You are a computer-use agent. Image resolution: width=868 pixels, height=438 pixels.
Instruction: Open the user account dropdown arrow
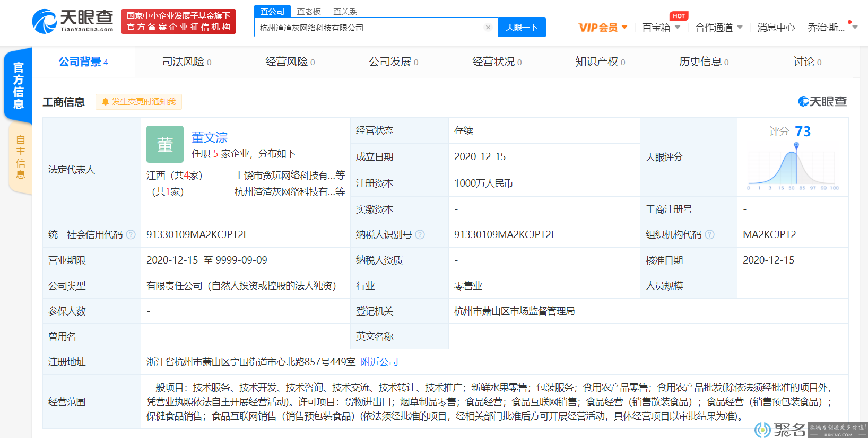click(x=855, y=28)
